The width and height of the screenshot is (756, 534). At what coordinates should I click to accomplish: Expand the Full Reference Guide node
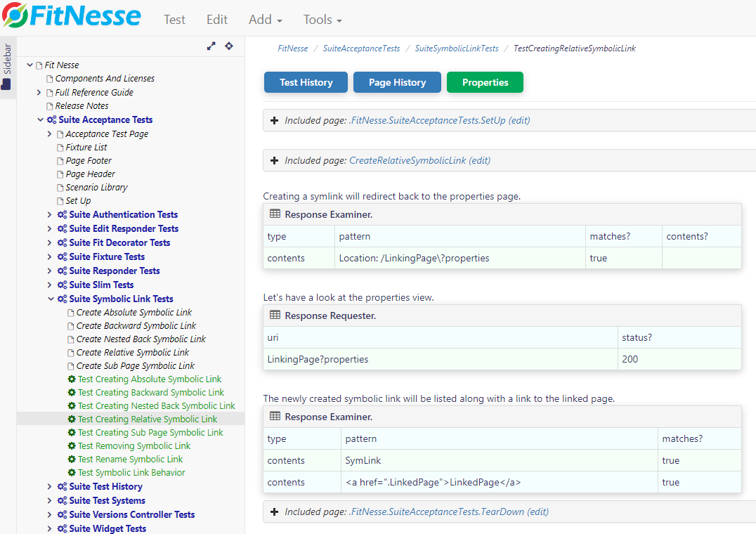[x=39, y=92]
